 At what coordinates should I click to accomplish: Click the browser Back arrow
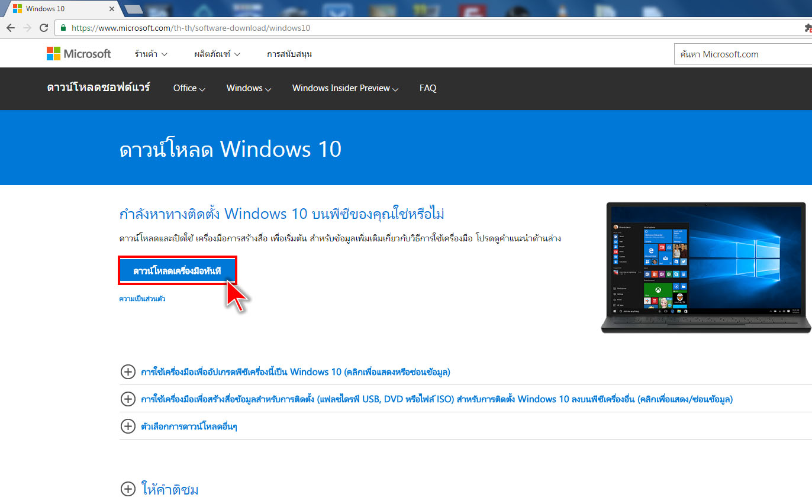tap(10, 28)
